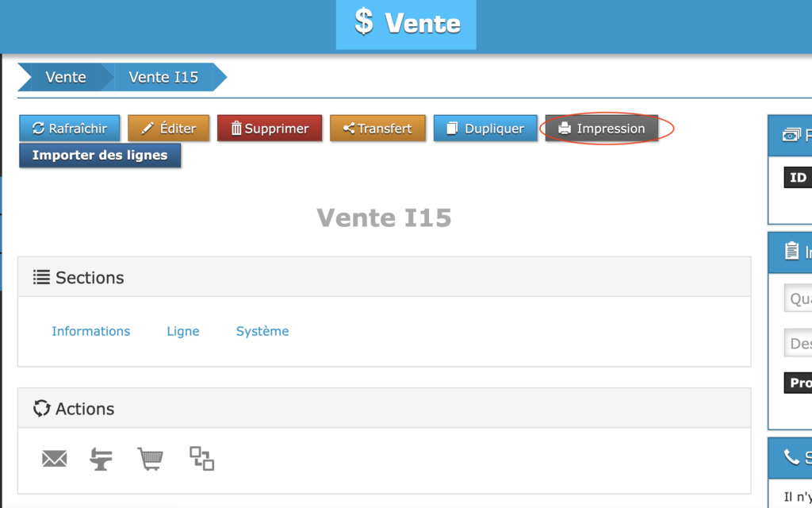Open the Impression print button

(x=602, y=129)
